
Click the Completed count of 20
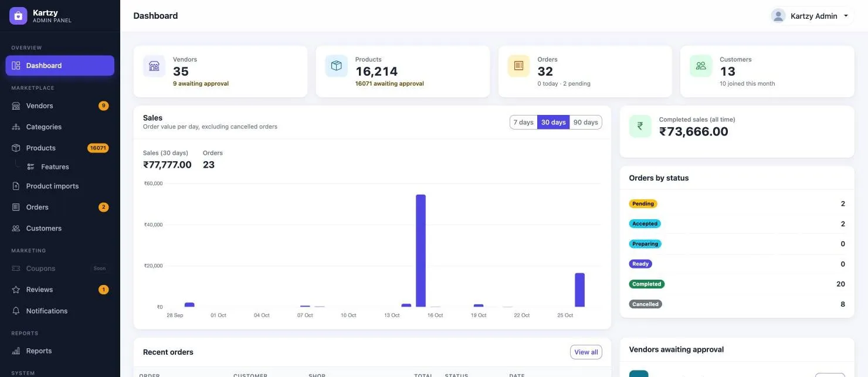(x=840, y=284)
